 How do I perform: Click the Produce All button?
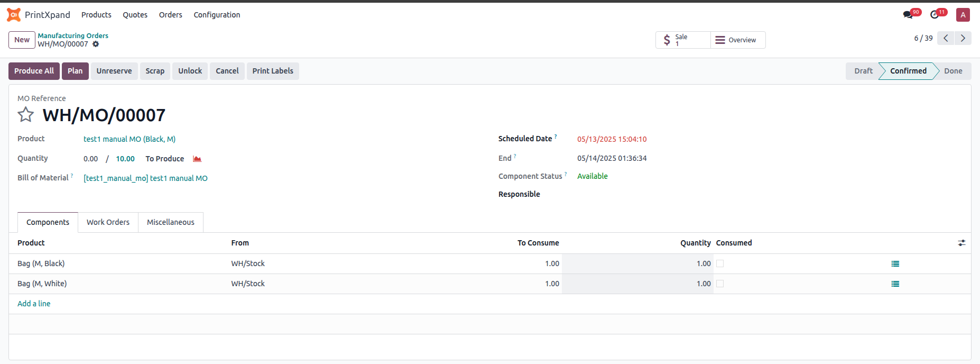click(x=34, y=71)
